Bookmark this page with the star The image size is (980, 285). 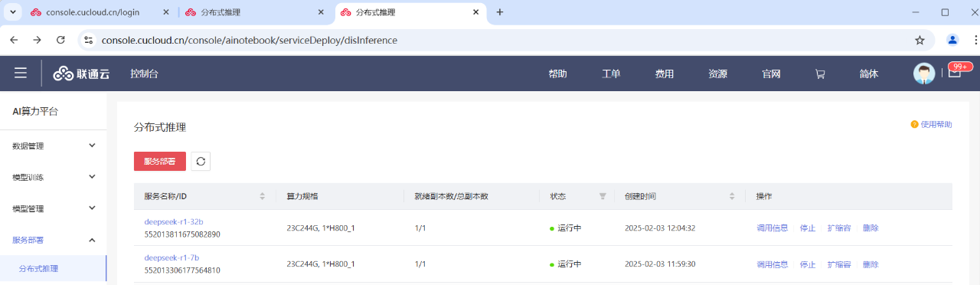click(x=920, y=40)
